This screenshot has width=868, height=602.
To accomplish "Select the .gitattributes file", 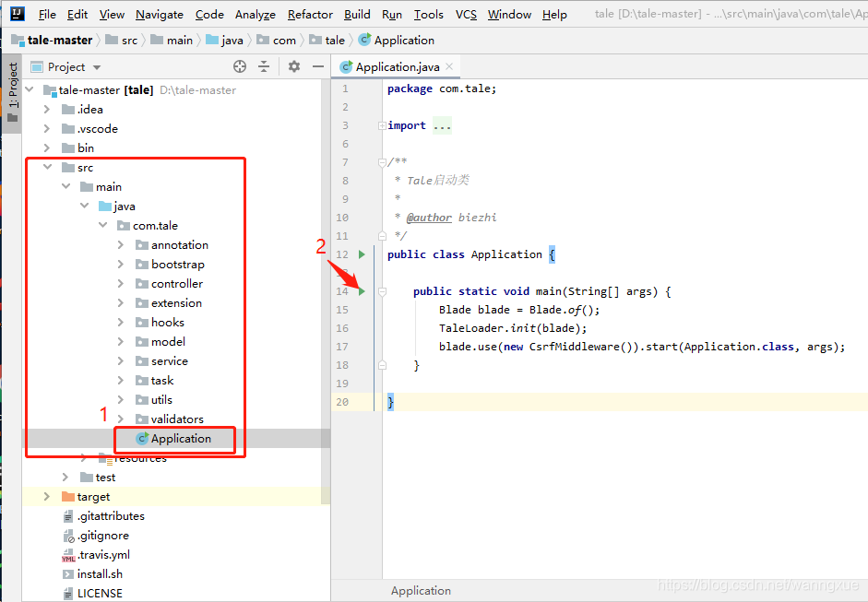I will tap(103, 516).
